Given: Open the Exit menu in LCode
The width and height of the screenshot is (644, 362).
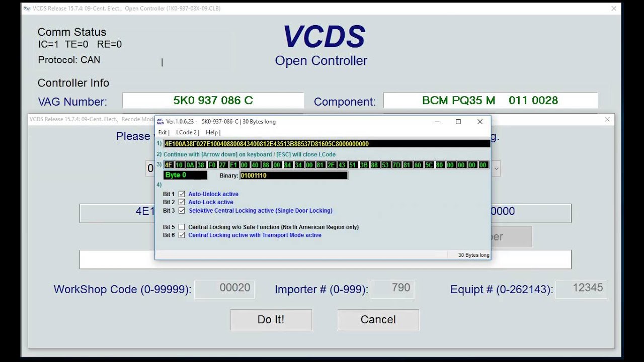Looking at the screenshot, I should (163, 133).
